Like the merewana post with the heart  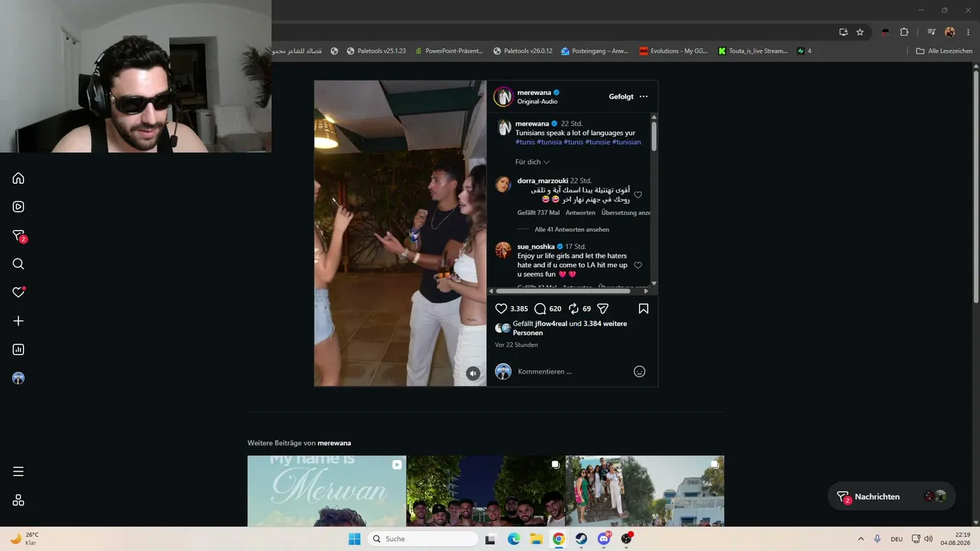pyautogui.click(x=501, y=308)
